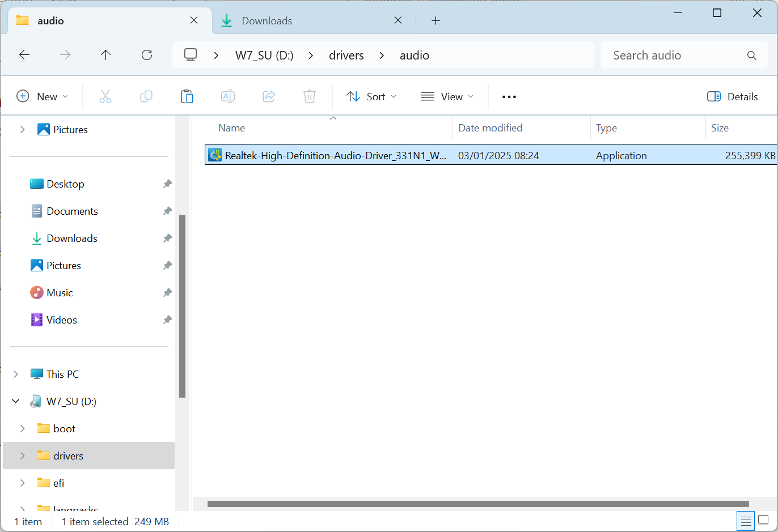Click the Share icon in the toolbar
Screen dimensions: 778x532
coord(269,96)
